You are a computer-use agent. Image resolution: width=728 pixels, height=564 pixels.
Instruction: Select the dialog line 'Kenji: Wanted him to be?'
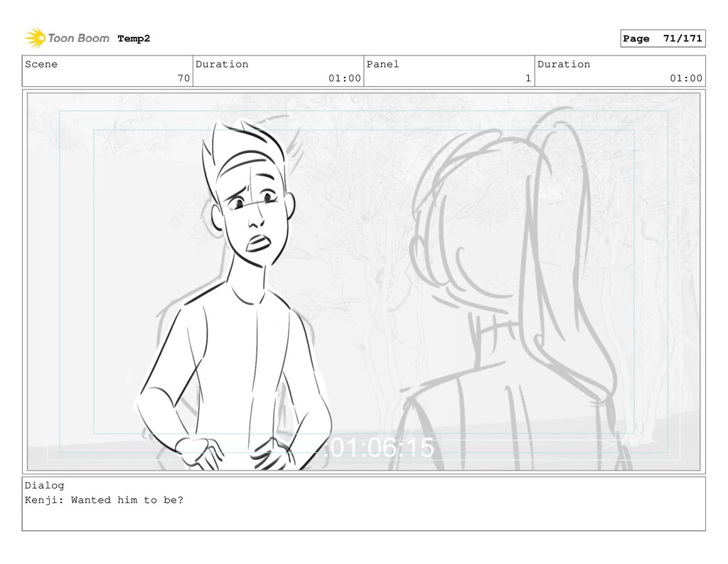pos(104,501)
